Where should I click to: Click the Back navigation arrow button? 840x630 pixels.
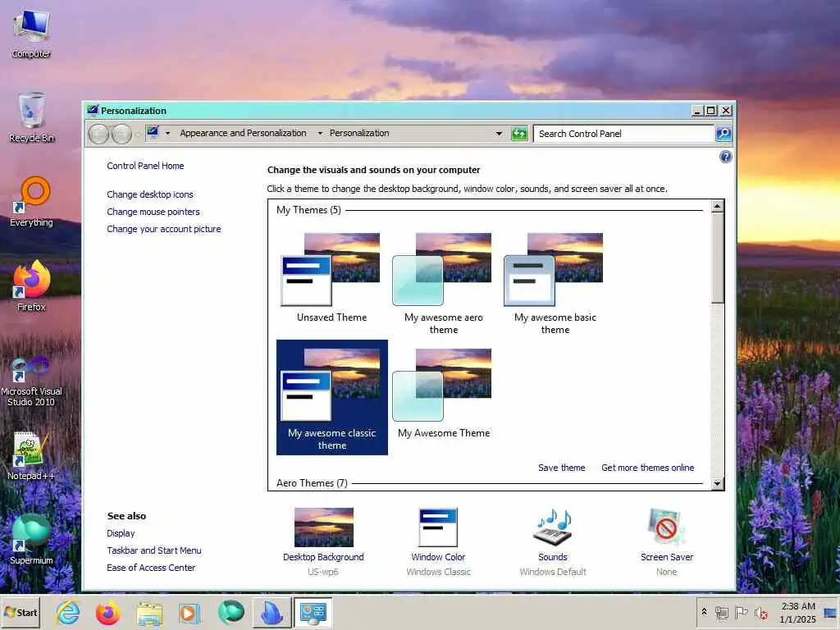point(98,134)
